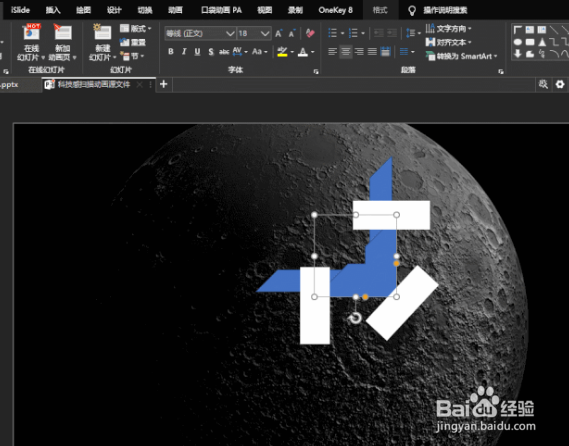Image resolution: width=569 pixels, height=446 pixels.
Task: Open font color dropdown arrow
Action: coord(312,52)
